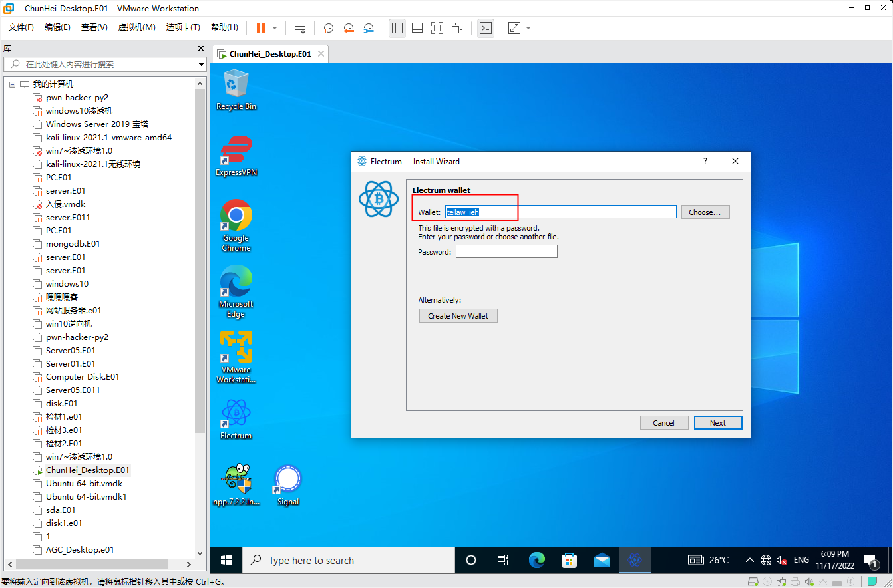Open Task View on the taskbar
Viewport: 893px width, 588px height.
click(503, 560)
